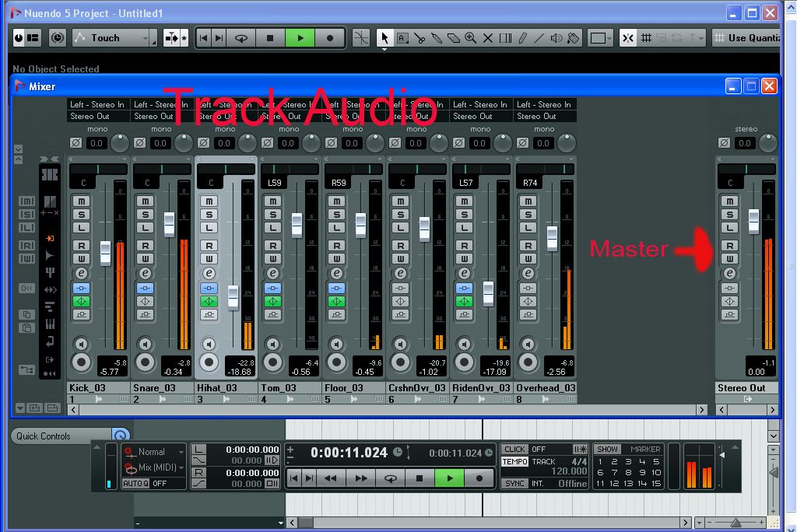Viewport: 797px width, 532px height.
Task: Open the Touch automation mode dropdown
Action: point(114,38)
